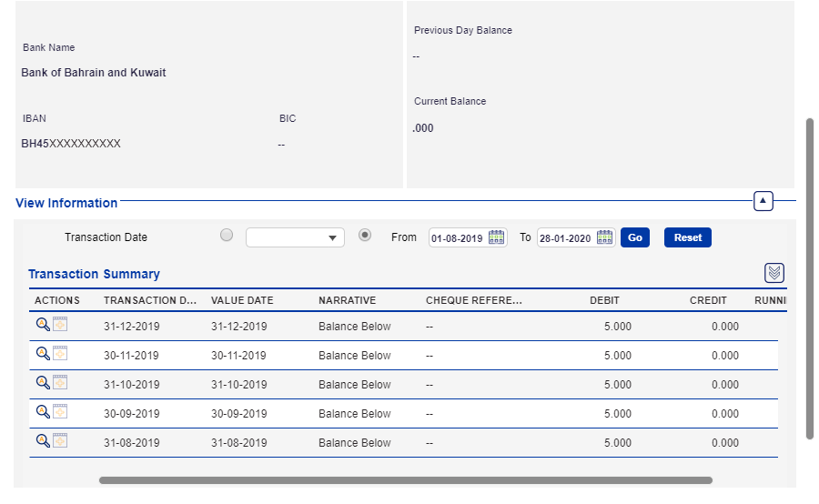Click the magnifier icon for the 31-12-2019 transaction

(x=42, y=325)
